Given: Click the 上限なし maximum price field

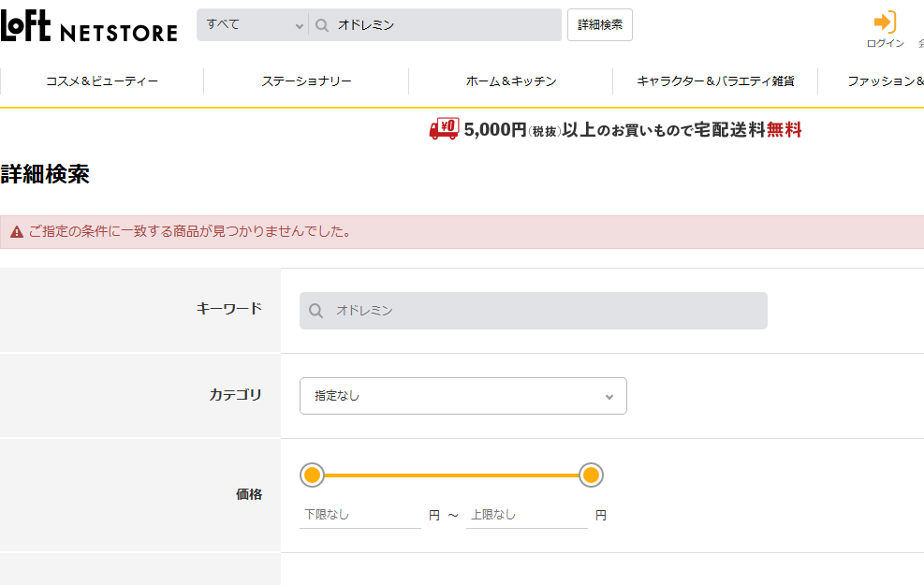Looking at the screenshot, I should tap(527, 515).
